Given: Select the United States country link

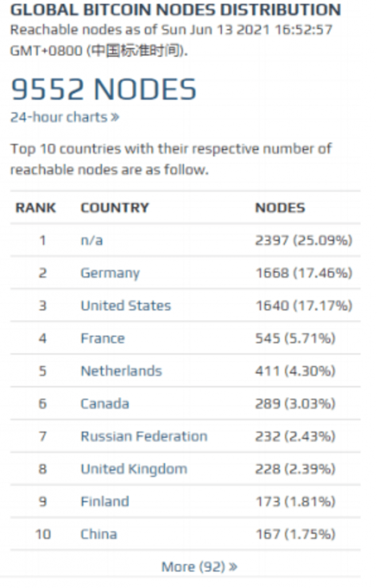Looking at the screenshot, I should tap(125, 305).
